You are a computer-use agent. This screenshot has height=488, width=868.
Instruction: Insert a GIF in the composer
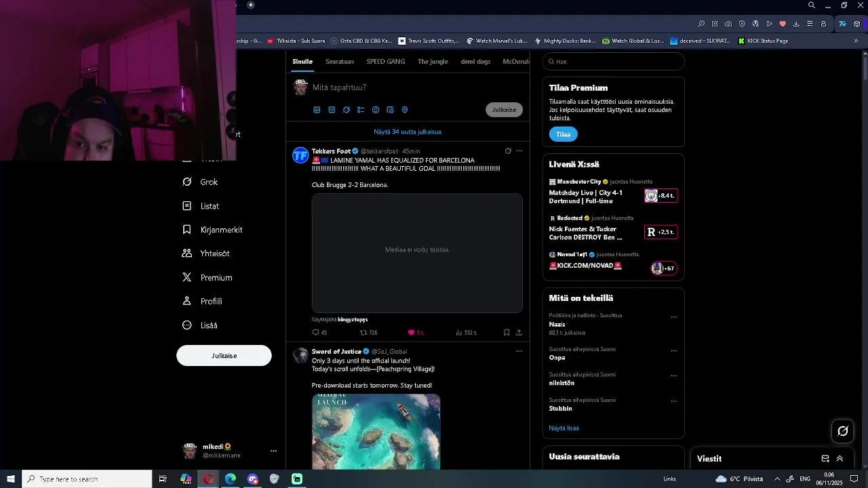click(332, 110)
